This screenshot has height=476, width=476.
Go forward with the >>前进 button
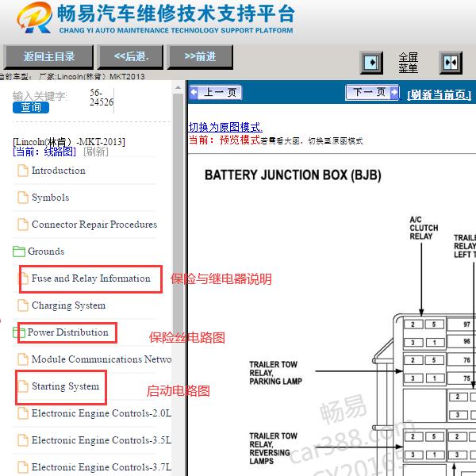200,57
